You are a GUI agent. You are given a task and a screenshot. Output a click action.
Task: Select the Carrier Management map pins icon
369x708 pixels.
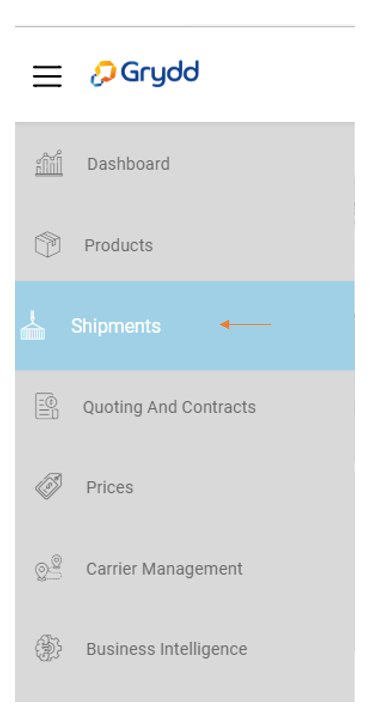(x=49, y=568)
